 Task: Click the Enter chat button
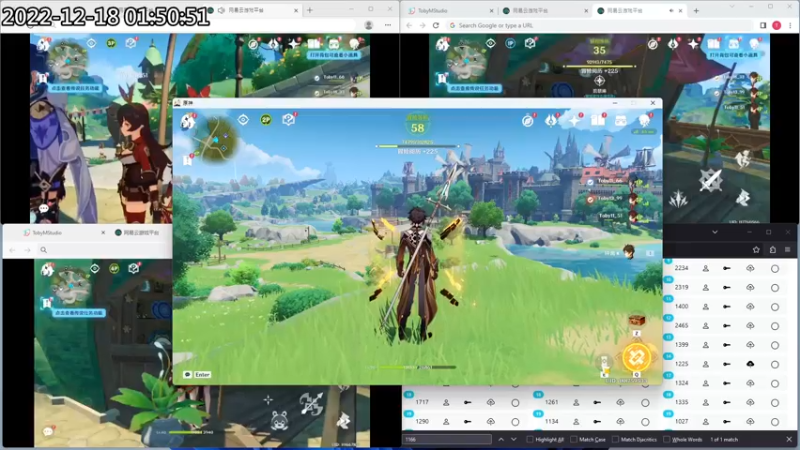(197, 374)
